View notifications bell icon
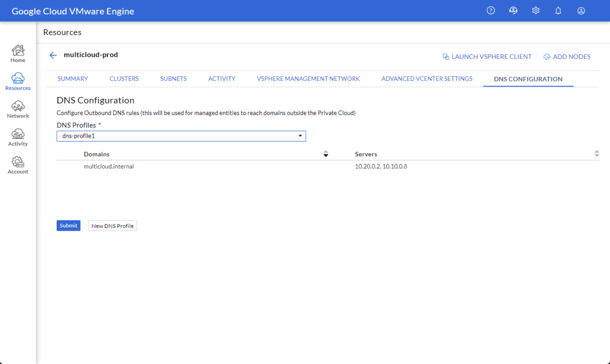The image size is (610, 364). 558,11
